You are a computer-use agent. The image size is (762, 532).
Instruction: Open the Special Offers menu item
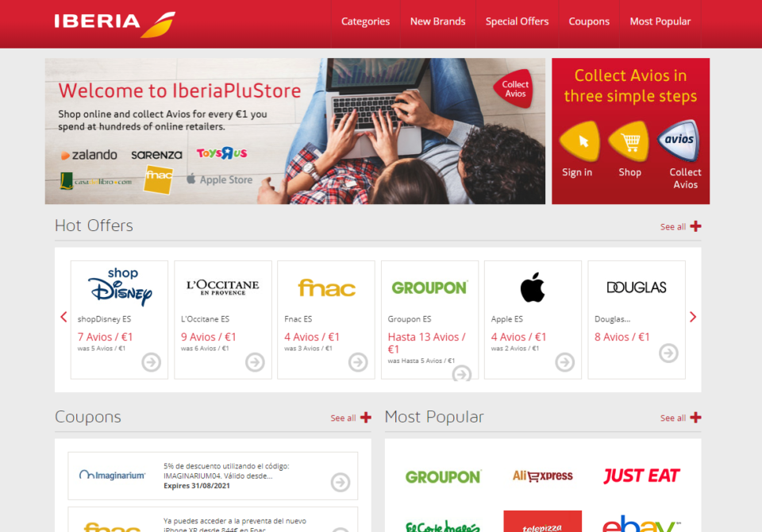tap(517, 21)
